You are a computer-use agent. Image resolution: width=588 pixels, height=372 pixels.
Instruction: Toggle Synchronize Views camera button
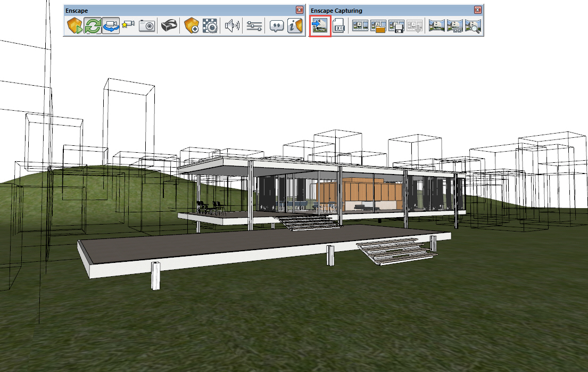click(x=111, y=26)
